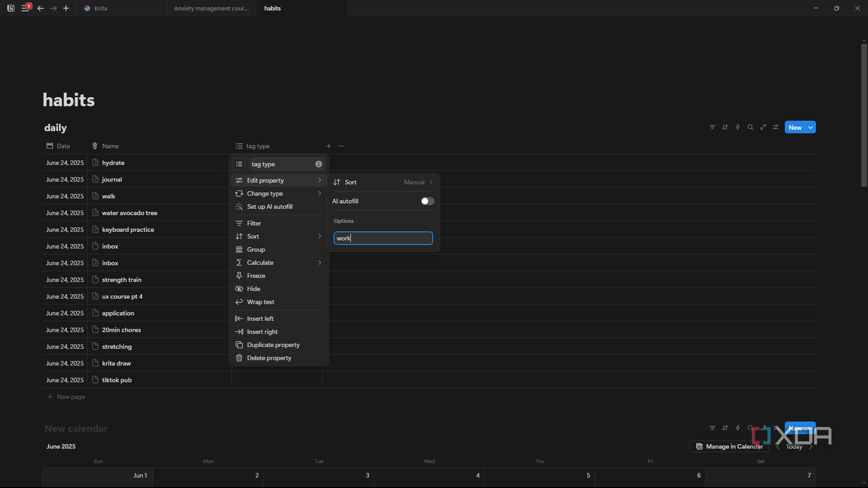
Task: Filter icon in New calendar toolbar
Action: click(x=712, y=428)
